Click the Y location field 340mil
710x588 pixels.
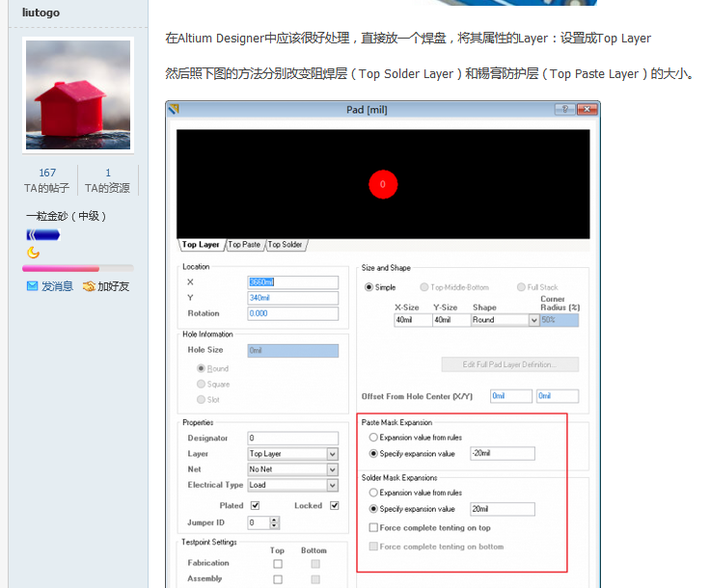pyautogui.click(x=293, y=298)
